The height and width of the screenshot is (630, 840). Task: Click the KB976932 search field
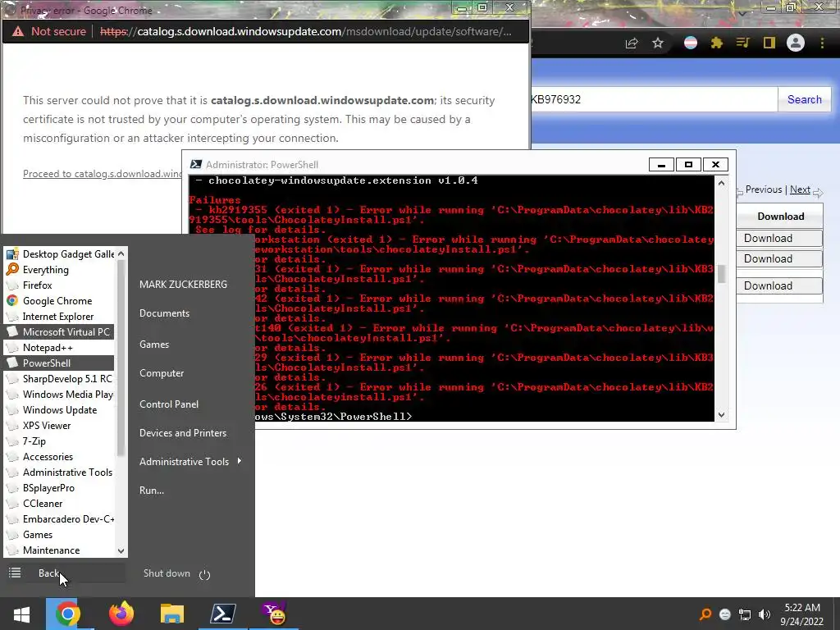(654, 99)
